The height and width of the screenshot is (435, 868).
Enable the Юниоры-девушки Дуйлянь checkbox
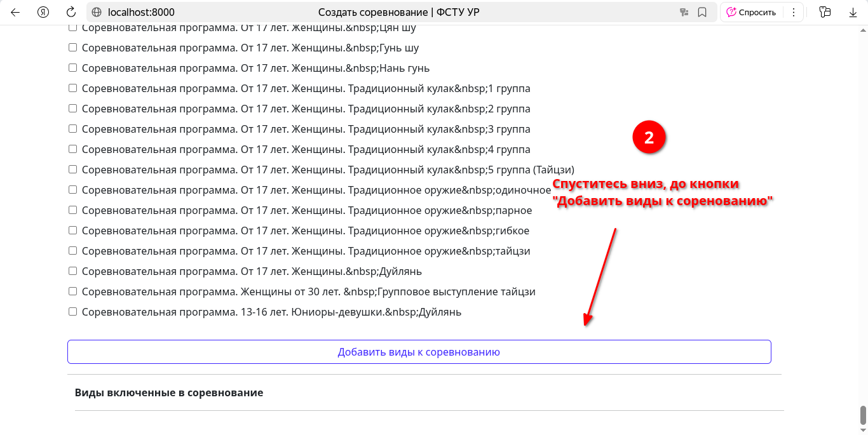click(x=72, y=312)
